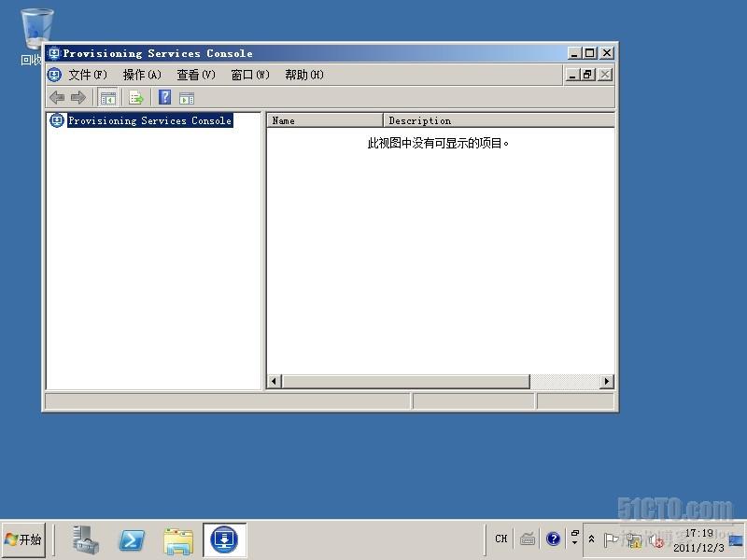Image resolution: width=747 pixels, height=560 pixels.
Task: Maximize the Provisioning Services Console window
Action: pyautogui.click(x=590, y=53)
